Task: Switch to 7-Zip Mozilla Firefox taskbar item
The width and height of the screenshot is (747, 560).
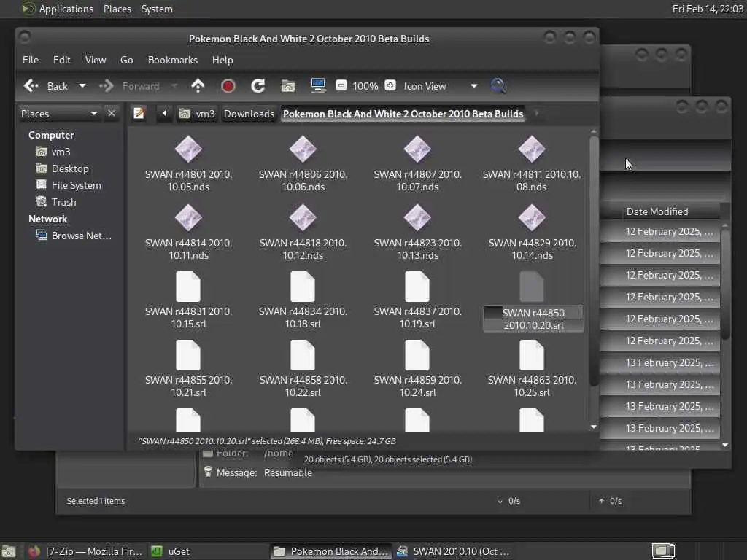Action: click(85, 551)
